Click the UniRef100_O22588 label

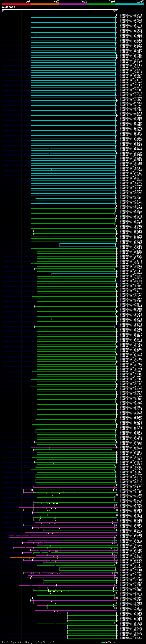[x=131, y=268]
